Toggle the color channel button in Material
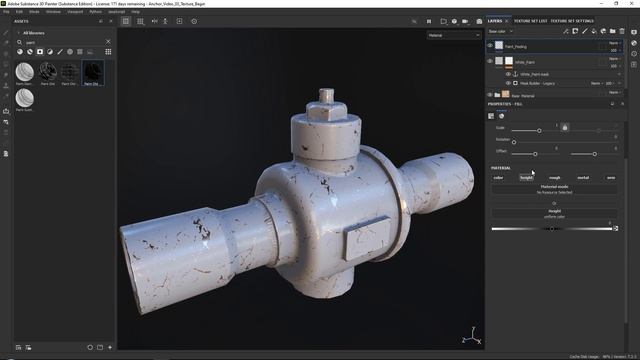Viewport: 640px width, 360px height. (x=498, y=178)
